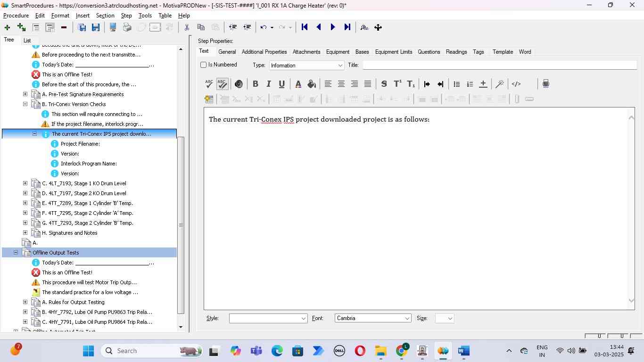Click the paint bucket fill color

tap(312, 84)
